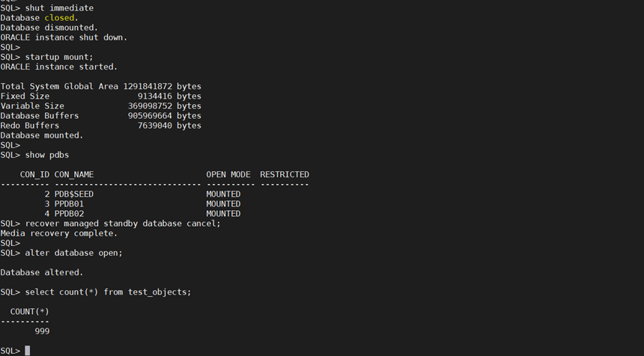This screenshot has height=356, width=644.
Task: Click the 'recover managed standby database cancel;' command
Action: tap(123, 224)
